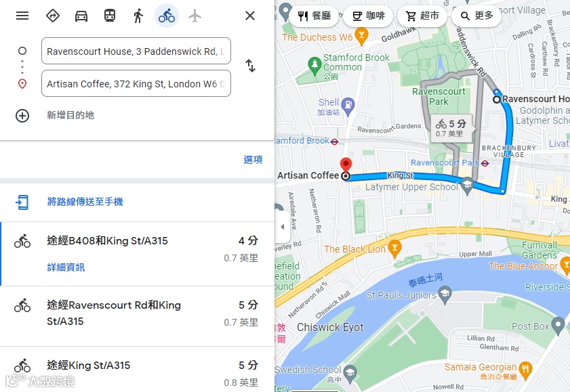Collapse the side panel with the arrow tab
The image size is (570, 392).
[x=282, y=227]
